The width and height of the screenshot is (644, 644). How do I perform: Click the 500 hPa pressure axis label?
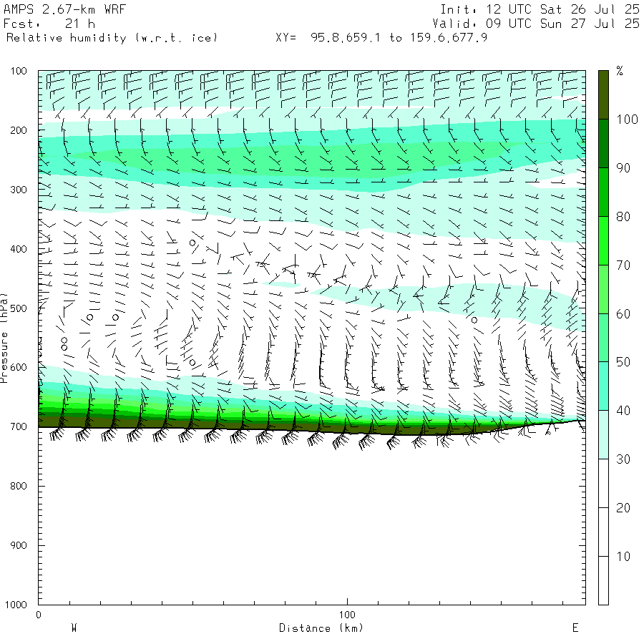click(x=19, y=308)
